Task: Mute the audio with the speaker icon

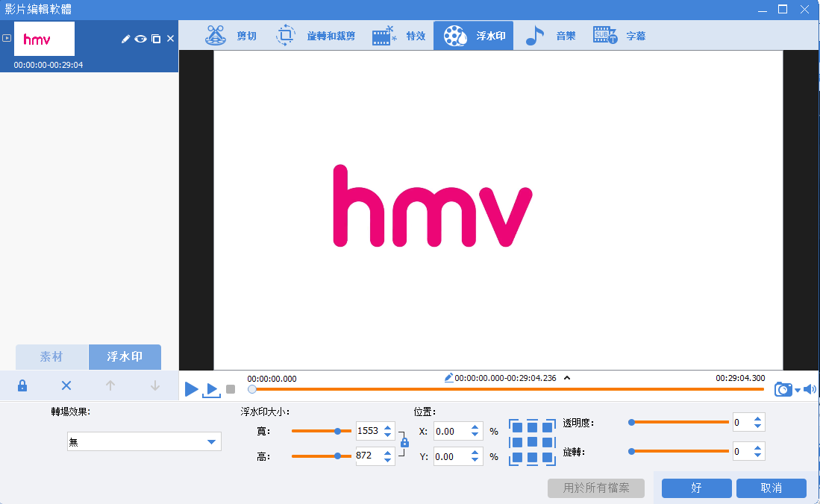Action: pyautogui.click(x=810, y=389)
